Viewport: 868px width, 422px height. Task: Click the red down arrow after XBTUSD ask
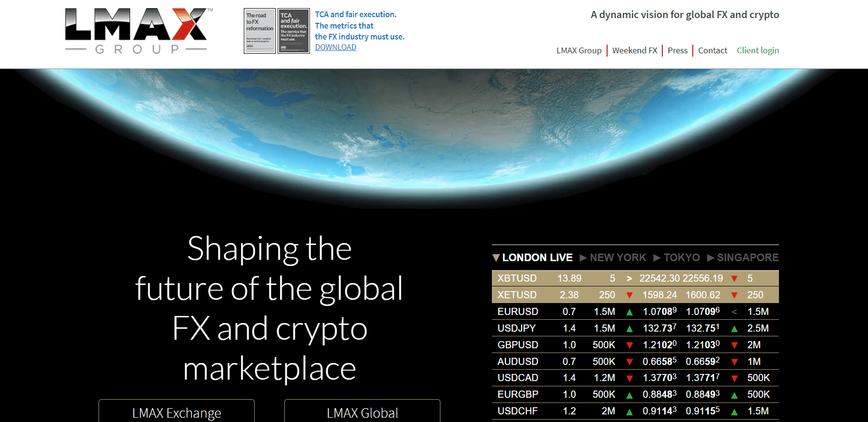734,279
